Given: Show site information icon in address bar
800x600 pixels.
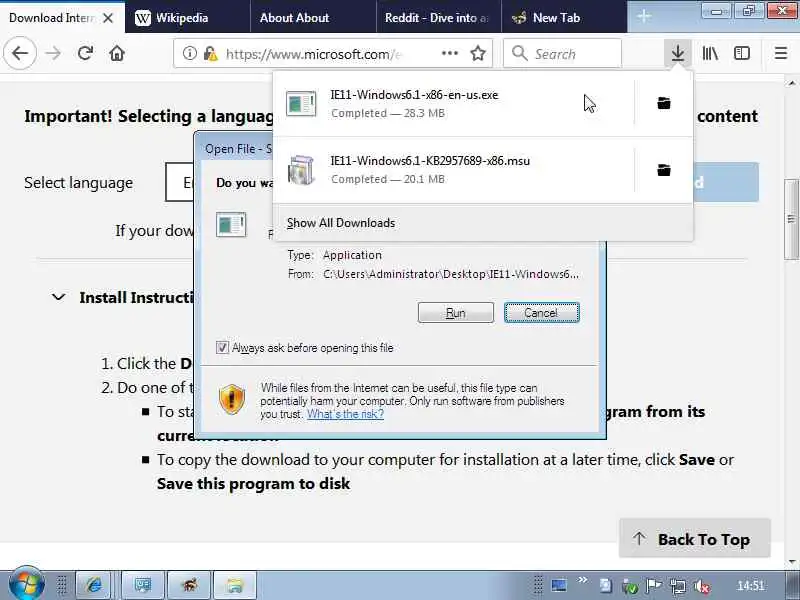Looking at the screenshot, I should click(x=189, y=53).
